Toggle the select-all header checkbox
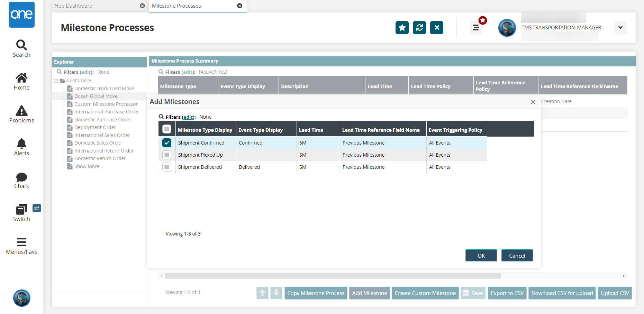 167,129
